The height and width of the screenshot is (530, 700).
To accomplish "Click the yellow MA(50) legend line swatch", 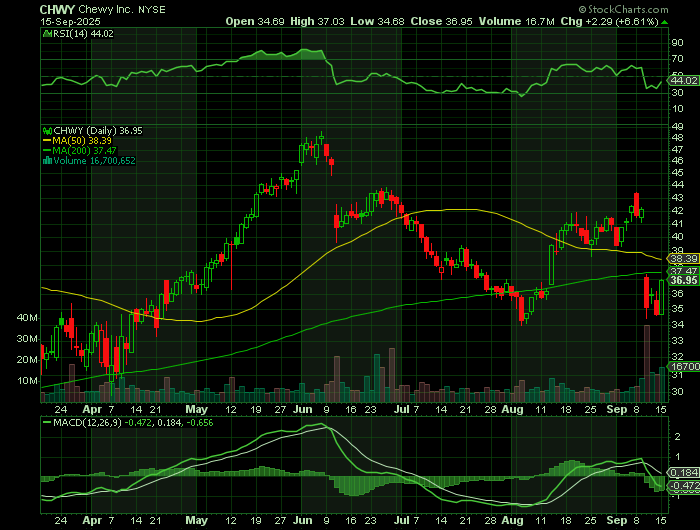I will coord(47,141).
